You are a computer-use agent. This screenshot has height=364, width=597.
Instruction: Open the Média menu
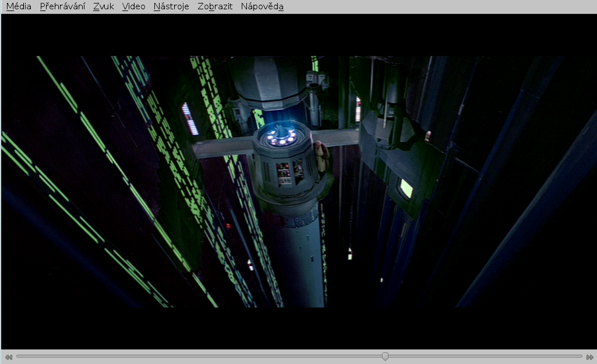tap(19, 6)
